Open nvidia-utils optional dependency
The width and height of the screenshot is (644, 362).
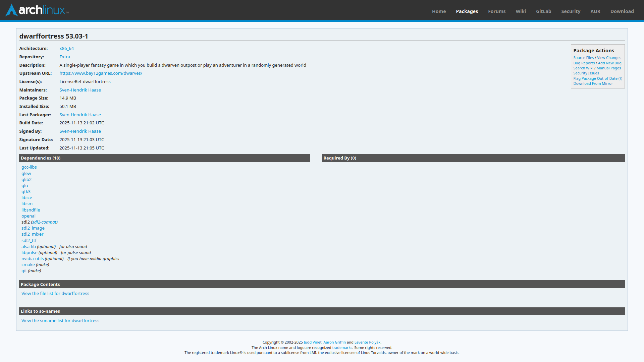pyautogui.click(x=33, y=259)
